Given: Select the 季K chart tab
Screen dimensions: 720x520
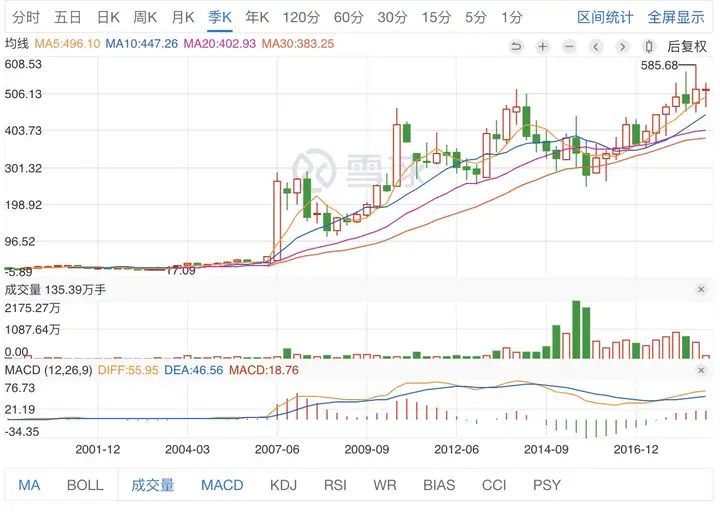Looking at the screenshot, I should (x=219, y=17).
